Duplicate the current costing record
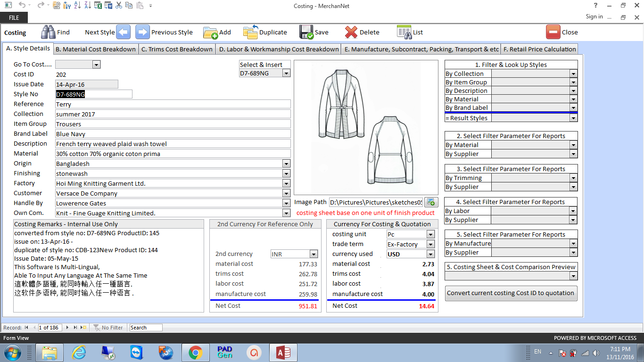The width and height of the screenshot is (644, 362). point(250,32)
